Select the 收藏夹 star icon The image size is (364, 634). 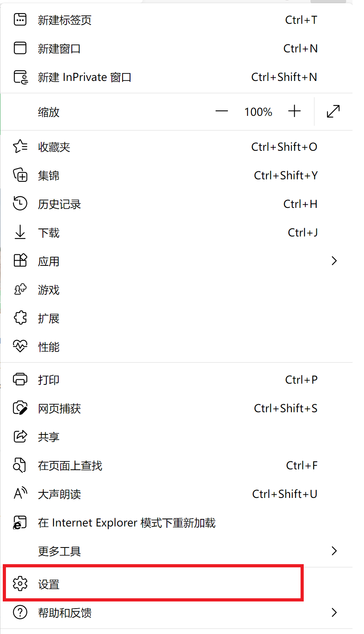pos(20,147)
